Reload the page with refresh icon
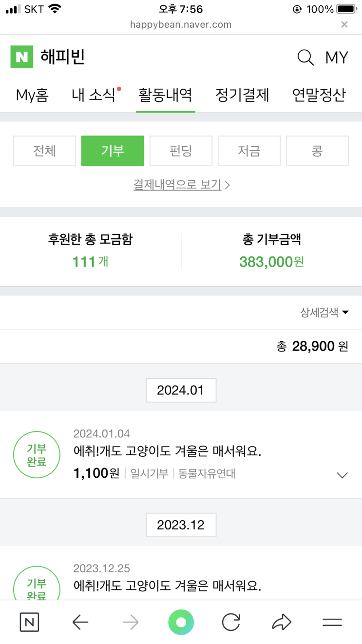The image size is (362, 644). (x=231, y=622)
